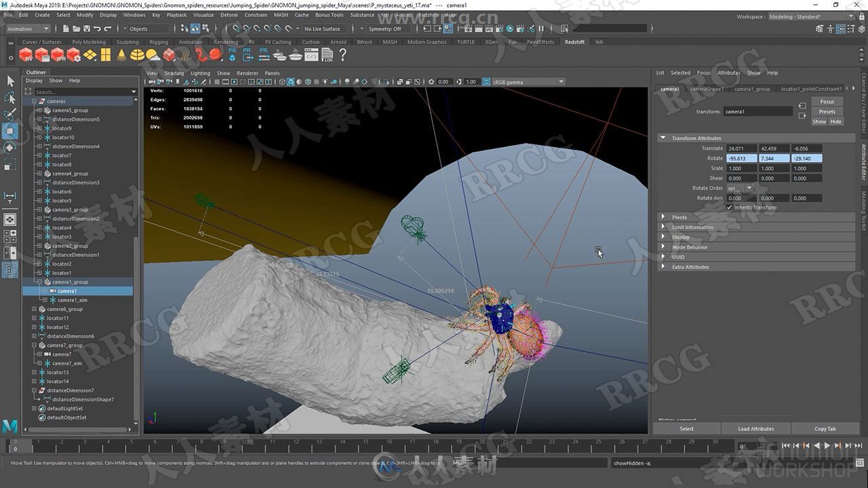Switch to cameraShape1 attribute tab
The image size is (868, 488).
point(707,89)
